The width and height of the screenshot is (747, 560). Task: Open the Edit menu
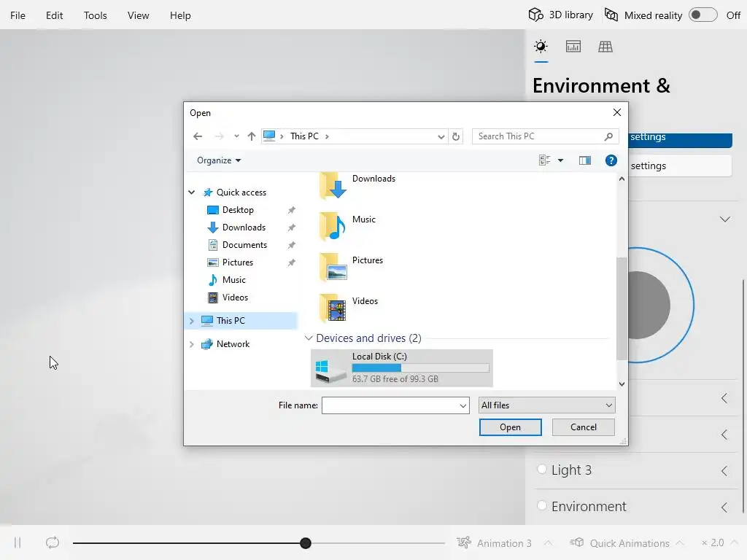[x=54, y=15]
